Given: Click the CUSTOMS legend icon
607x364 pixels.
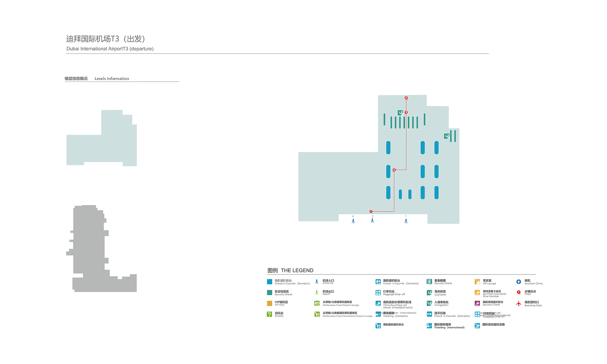Looking at the screenshot, I should [x=429, y=293].
